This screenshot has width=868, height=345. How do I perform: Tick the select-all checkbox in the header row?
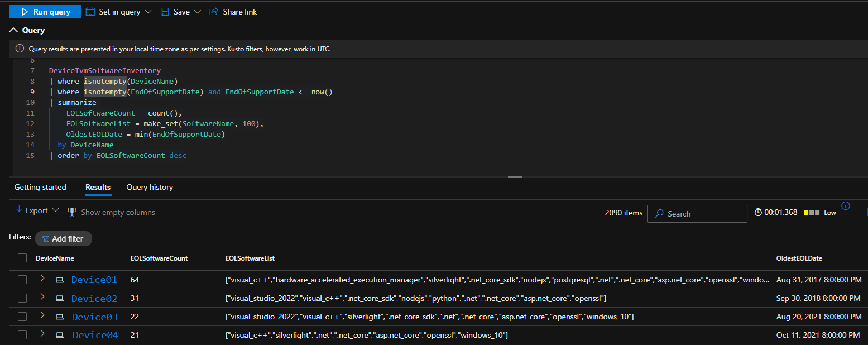(22, 258)
